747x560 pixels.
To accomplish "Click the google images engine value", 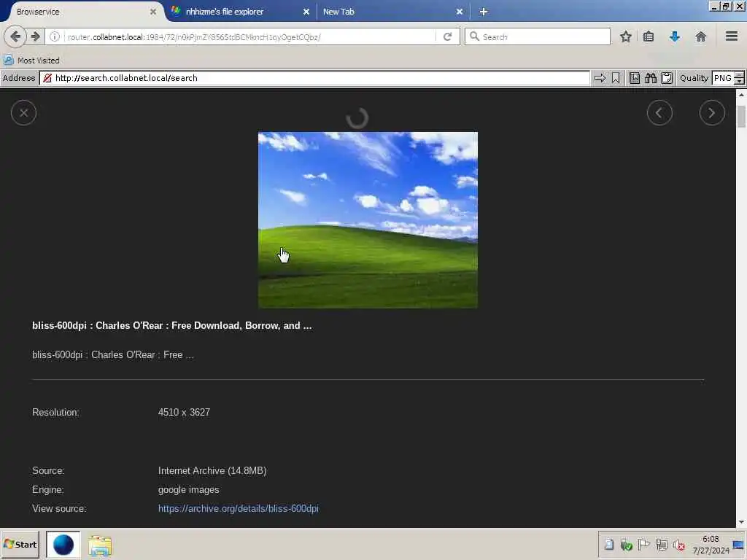I will [189, 489].
